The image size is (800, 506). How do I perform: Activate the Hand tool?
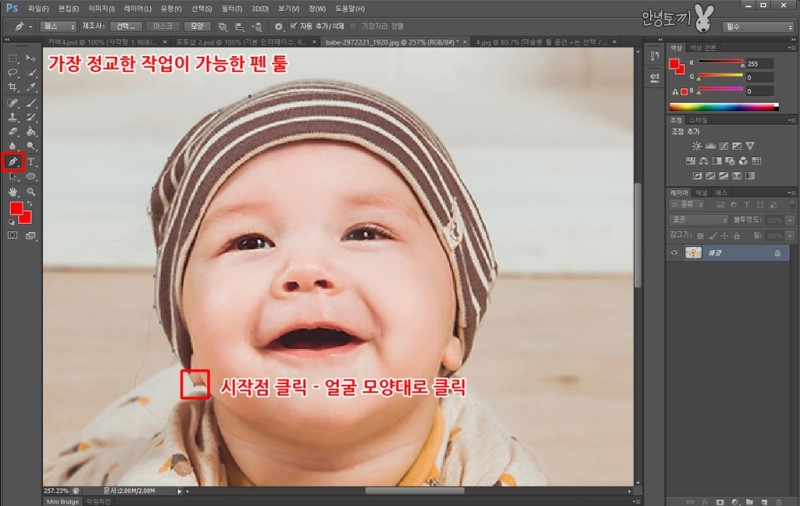click(13, 191)
